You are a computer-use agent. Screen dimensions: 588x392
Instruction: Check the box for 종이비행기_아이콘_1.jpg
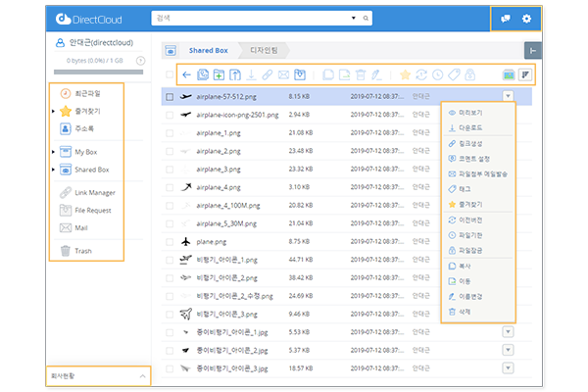[x=170, y=332]
